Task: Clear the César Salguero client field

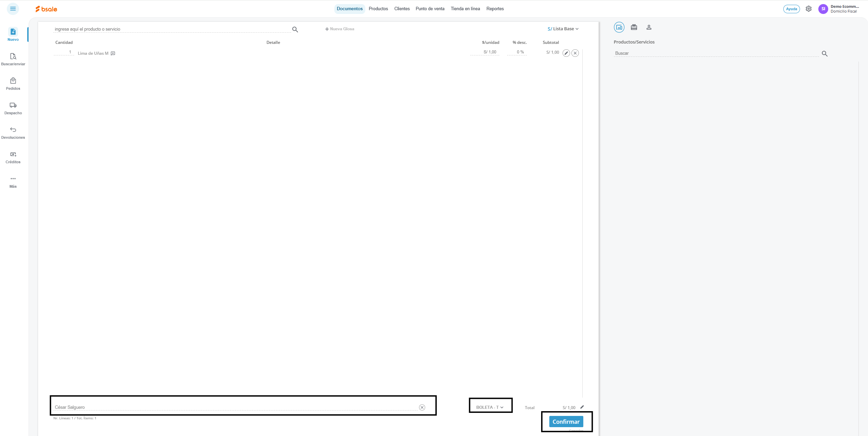Action: tap(422, 407)
